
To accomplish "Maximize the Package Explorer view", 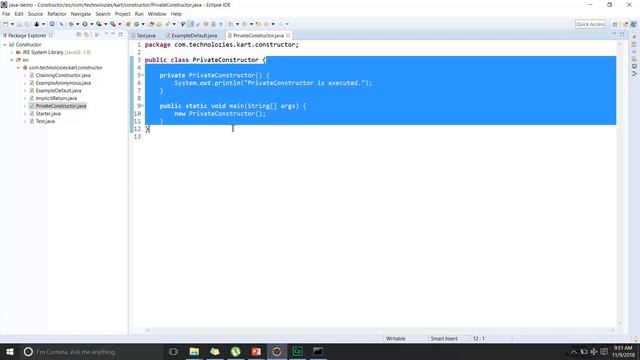I will [121, 35].
